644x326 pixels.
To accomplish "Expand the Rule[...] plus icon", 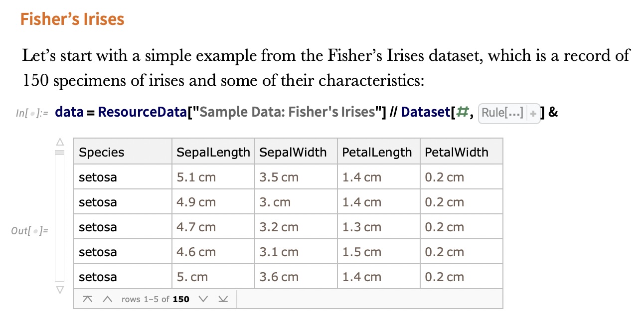I will [533, 113].
